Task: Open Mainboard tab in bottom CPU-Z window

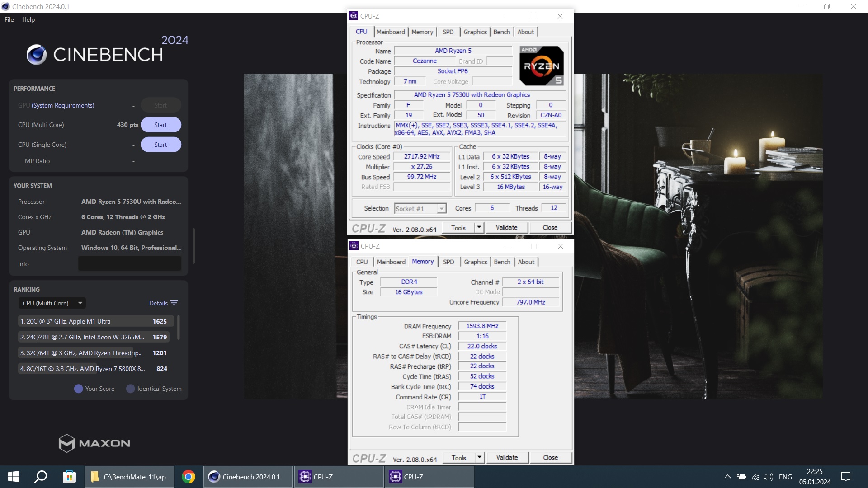Action: pos(391,262)
